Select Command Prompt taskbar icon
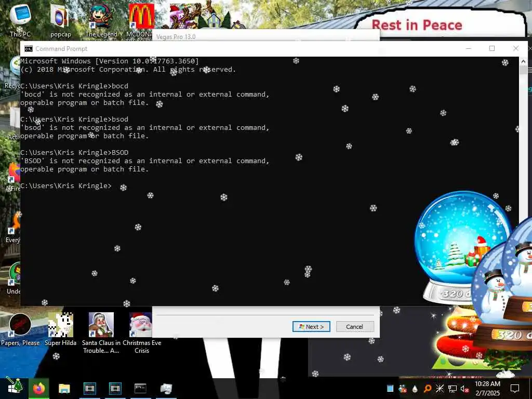The height and width of the screenshot is (399, 532). click(x=140, y=388)
